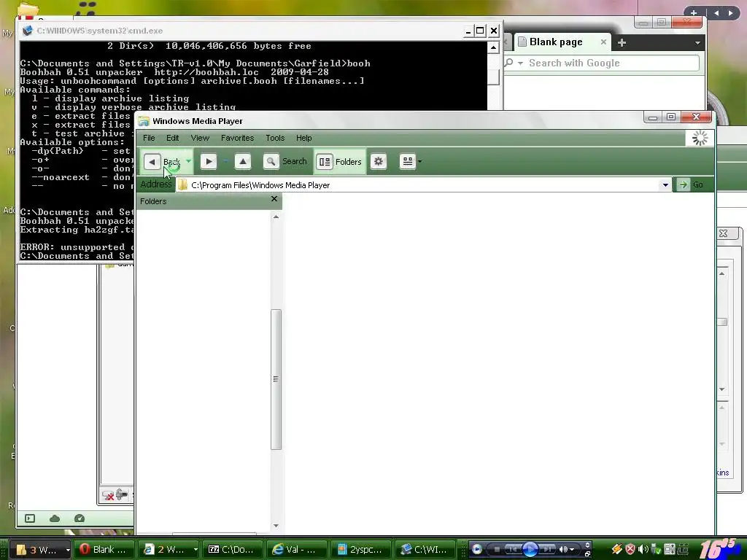Click the system tray clock
The height and width of the screenshot is (560, 747).
point(719,548)
